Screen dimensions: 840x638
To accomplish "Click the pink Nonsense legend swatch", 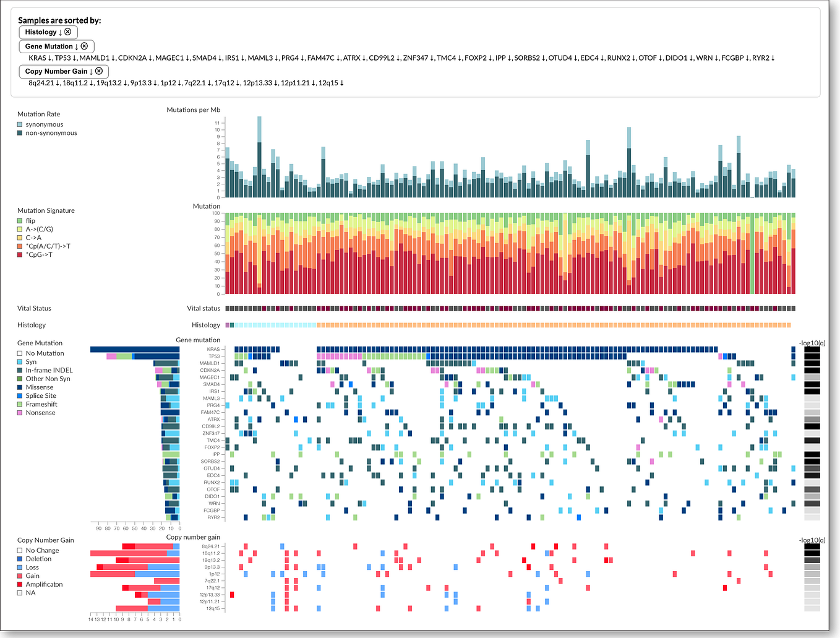I will (x=19, y=412).
